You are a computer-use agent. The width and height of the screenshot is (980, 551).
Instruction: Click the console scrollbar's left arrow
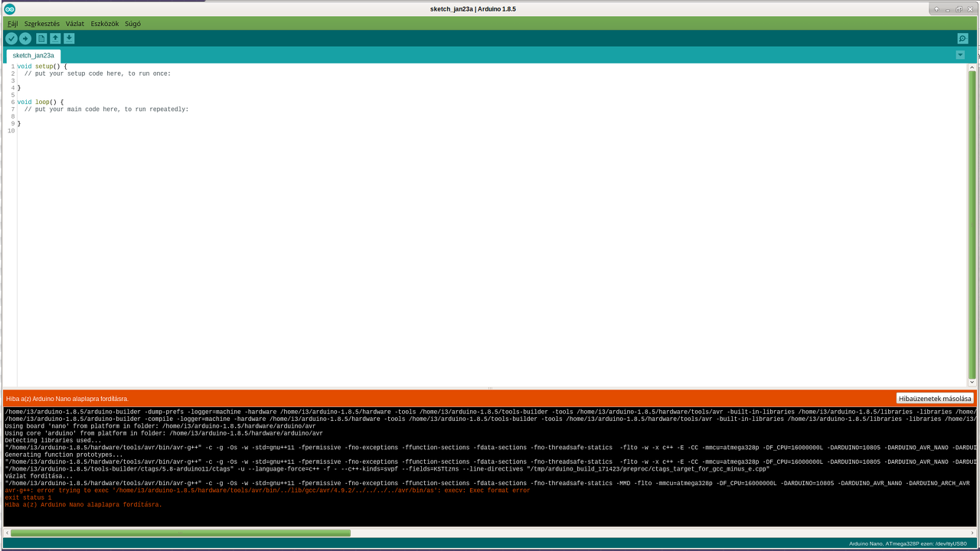7,533
